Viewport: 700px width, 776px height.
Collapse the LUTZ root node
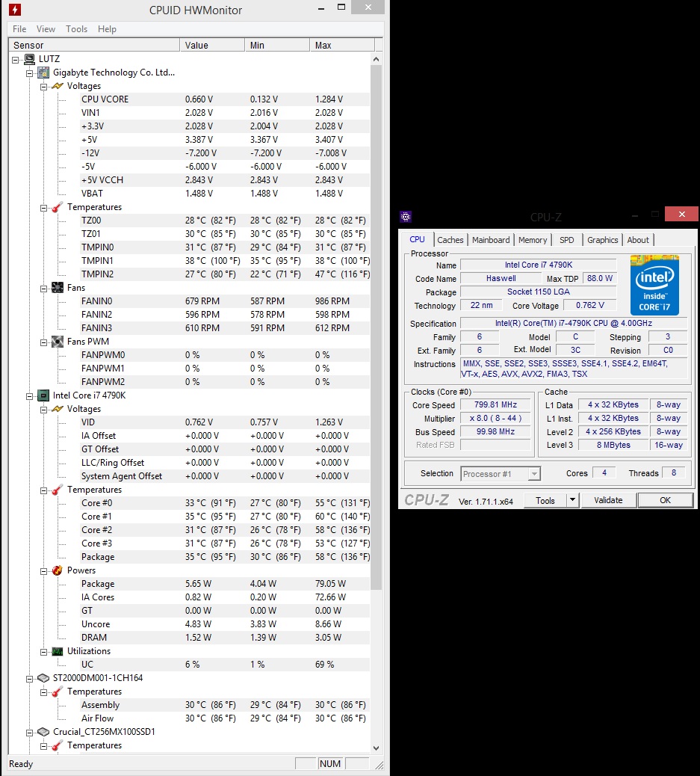(x=16, y=59)
